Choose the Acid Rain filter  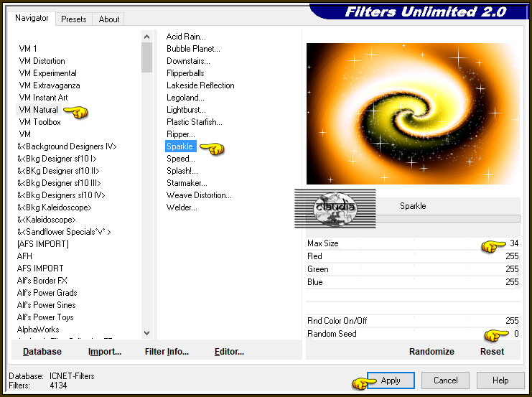pos(186,37)
